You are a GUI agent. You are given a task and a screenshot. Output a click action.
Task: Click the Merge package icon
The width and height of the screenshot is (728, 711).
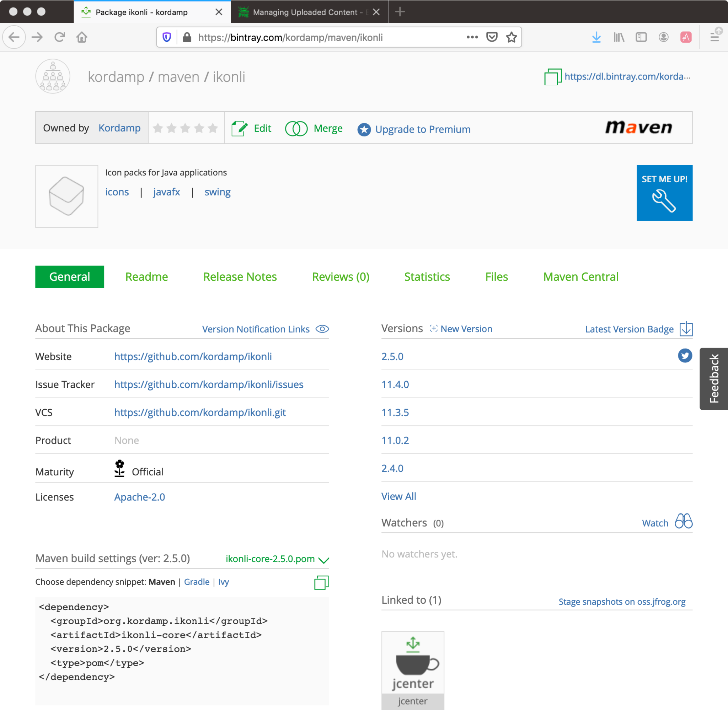coord(296,129)
